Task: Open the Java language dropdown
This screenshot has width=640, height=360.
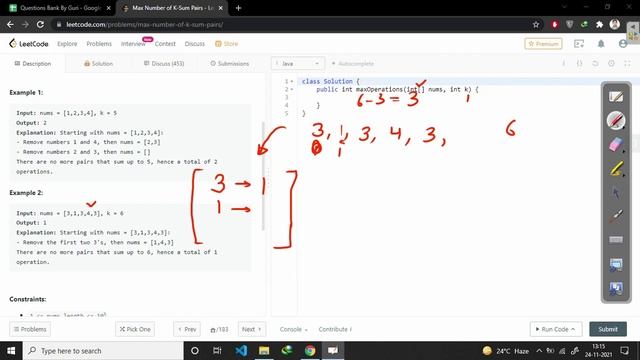Action: (x=298, y=64)
